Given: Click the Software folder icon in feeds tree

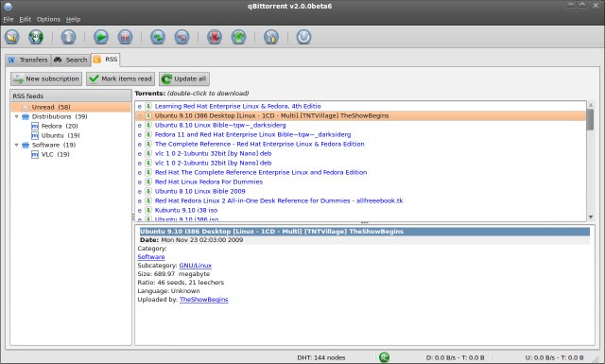Looking at the screenshot, I should point(26,146).
